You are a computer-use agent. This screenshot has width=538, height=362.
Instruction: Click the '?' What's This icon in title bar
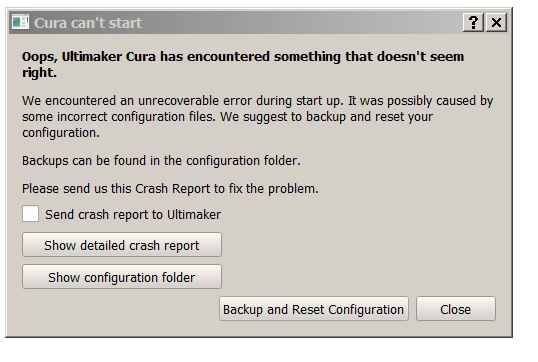[x=473, y=23]
